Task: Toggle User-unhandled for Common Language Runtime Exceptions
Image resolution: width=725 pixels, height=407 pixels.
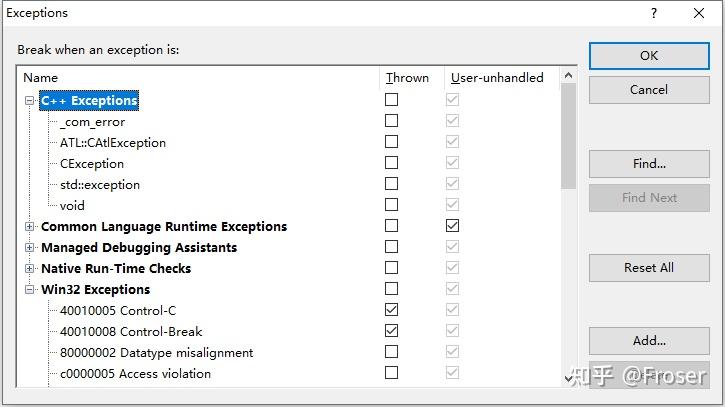Action: [452, 226]
